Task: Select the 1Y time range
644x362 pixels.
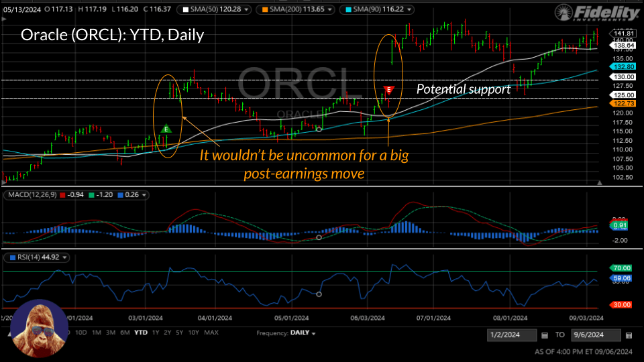Action: point(156,333)
